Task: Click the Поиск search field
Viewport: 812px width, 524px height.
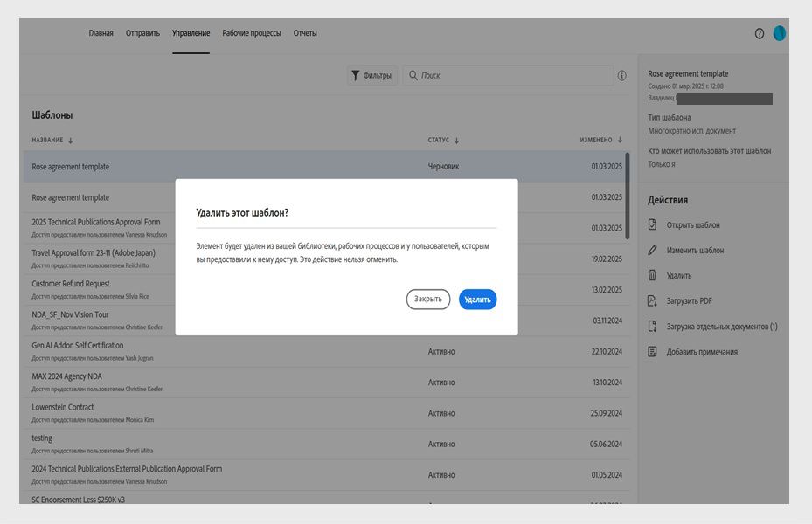Action: tap(508, 75)
